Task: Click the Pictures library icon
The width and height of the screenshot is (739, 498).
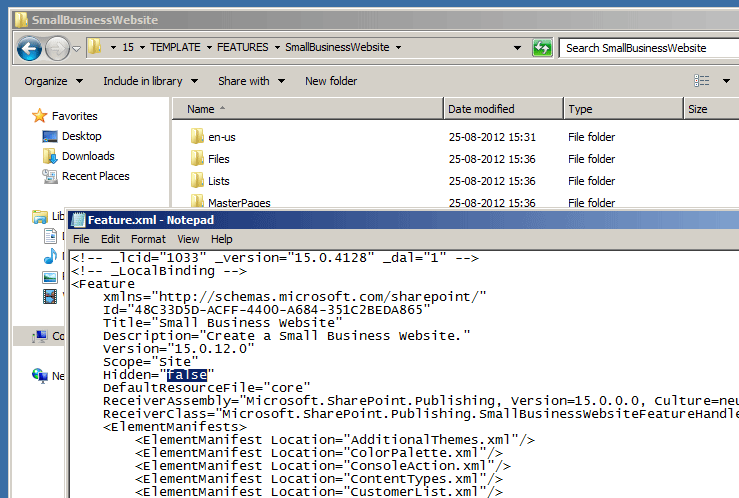Action: [50, 277]
